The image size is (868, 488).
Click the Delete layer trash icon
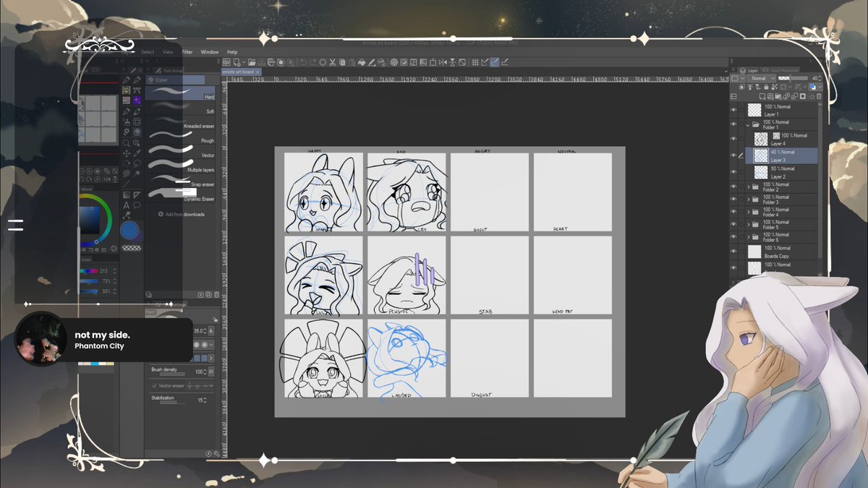pyautogui.click(x=819, y=96)
